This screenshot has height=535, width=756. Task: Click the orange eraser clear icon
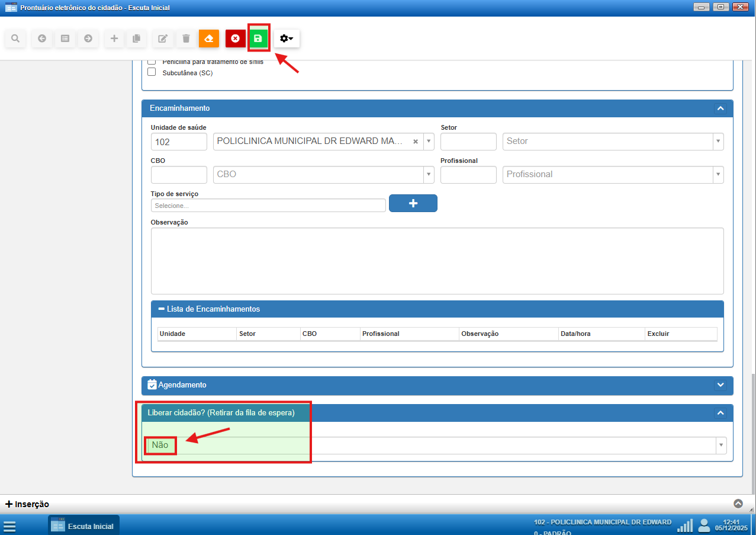(208, 39)
